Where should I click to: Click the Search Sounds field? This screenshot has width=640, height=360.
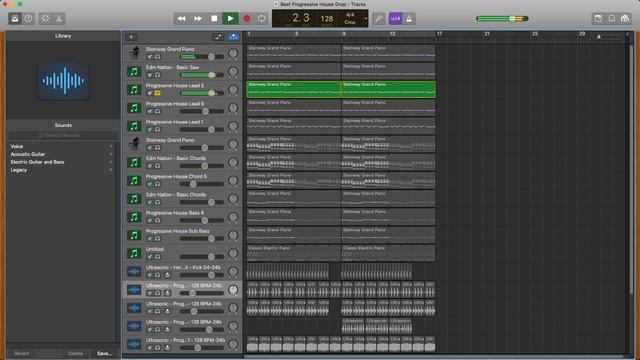click(x=63, y=135)
